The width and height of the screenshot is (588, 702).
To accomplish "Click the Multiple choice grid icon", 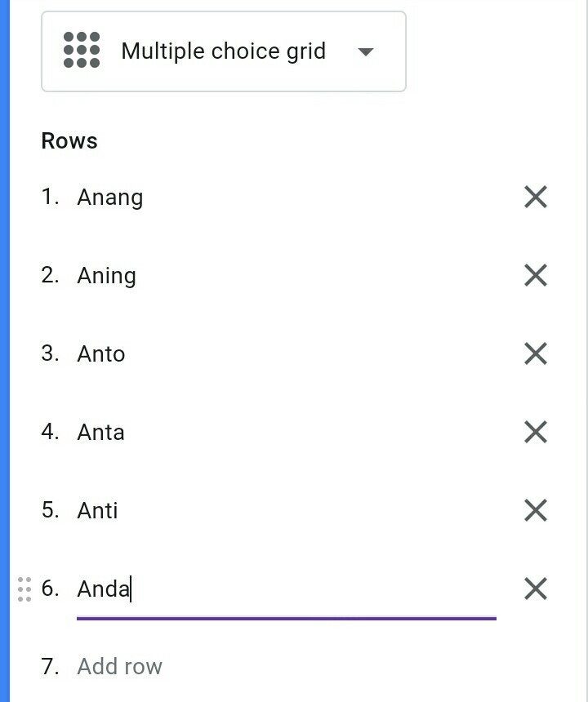I will 82,51.
